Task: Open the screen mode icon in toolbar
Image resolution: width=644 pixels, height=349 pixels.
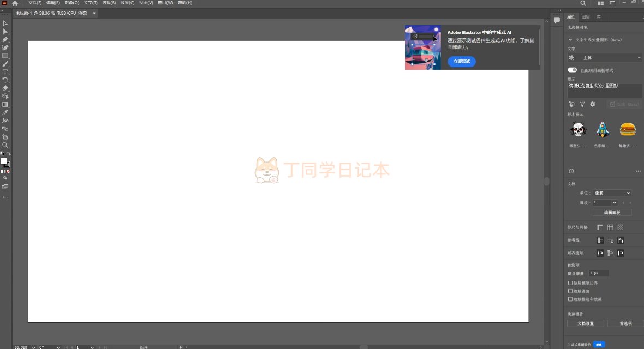Action: [x=5, y=186]
